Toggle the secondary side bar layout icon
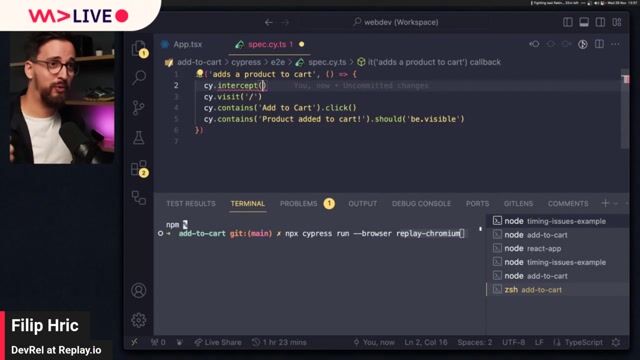Screen dimensions: 640x360 [600, 22]
